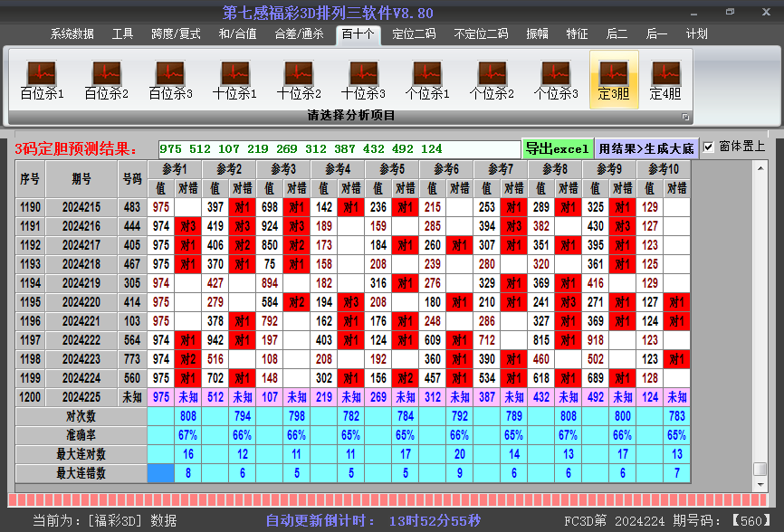Click the 自动更新倒计时 status text
The height and width of the screenshot is (532, 784).
pos(373,521)
